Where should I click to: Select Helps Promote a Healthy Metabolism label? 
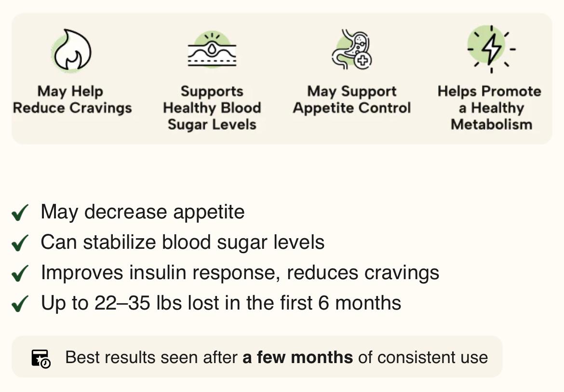(x=490, y=108)
